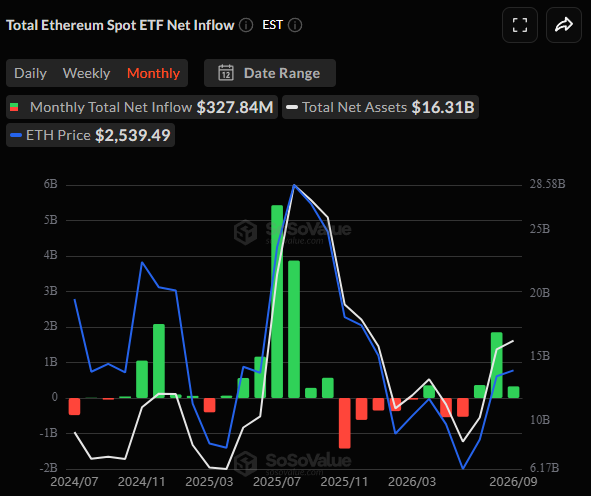Click the EST timezone label

272,25
